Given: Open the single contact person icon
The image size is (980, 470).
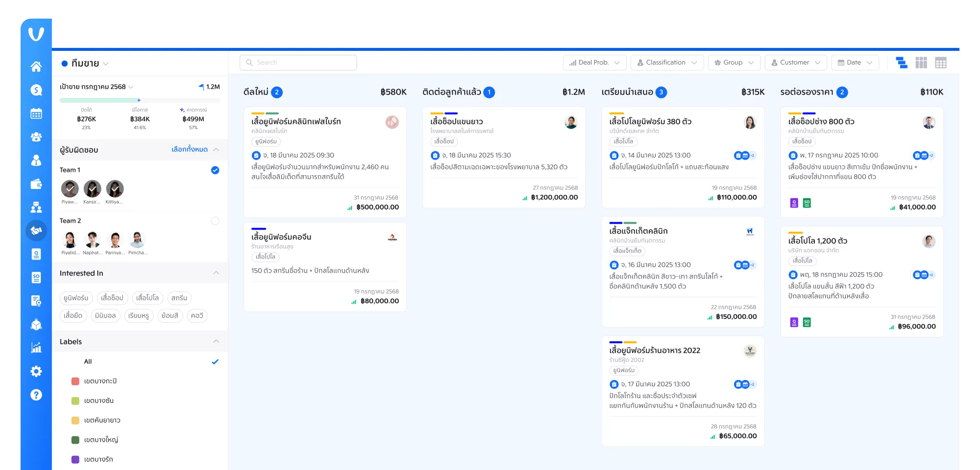Looking at the screenshot, I should [36, 160].
